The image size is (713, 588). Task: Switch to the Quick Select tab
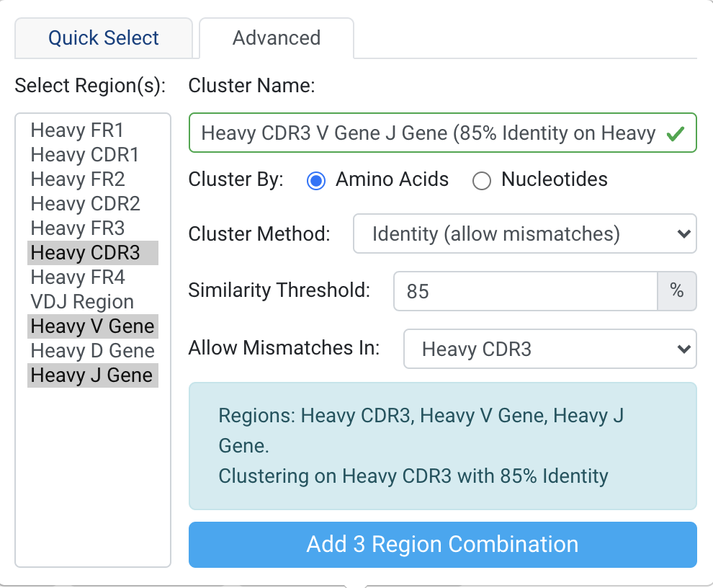pyautogui.click(x=104, y=38)
